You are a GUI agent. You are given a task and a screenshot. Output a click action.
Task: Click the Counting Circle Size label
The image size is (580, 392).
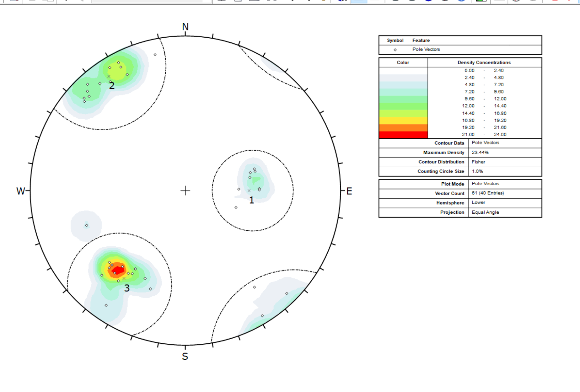pos(441,171)
